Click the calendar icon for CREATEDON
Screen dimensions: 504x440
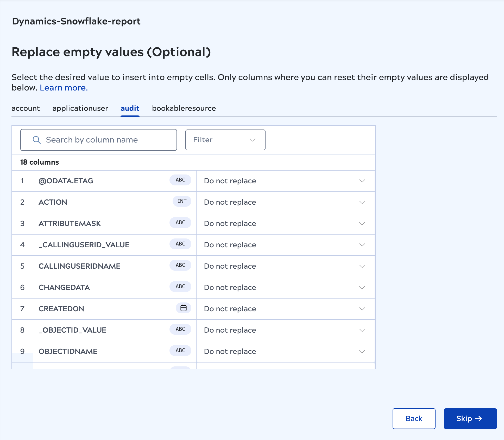(x=184, y=308)
